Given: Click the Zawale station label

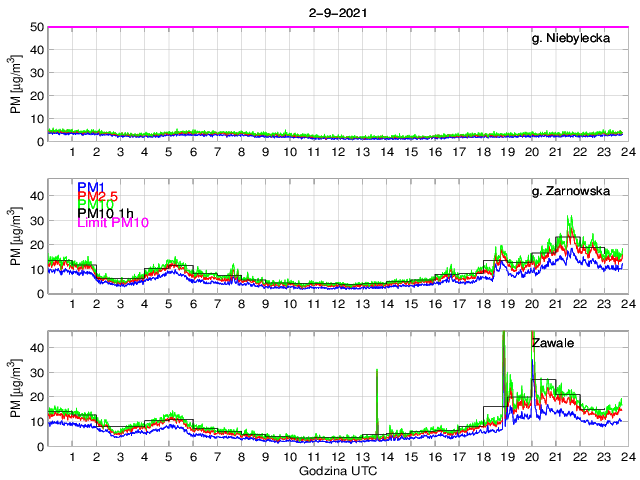Looking at the screenshot, I should click(x=552, y=342).
